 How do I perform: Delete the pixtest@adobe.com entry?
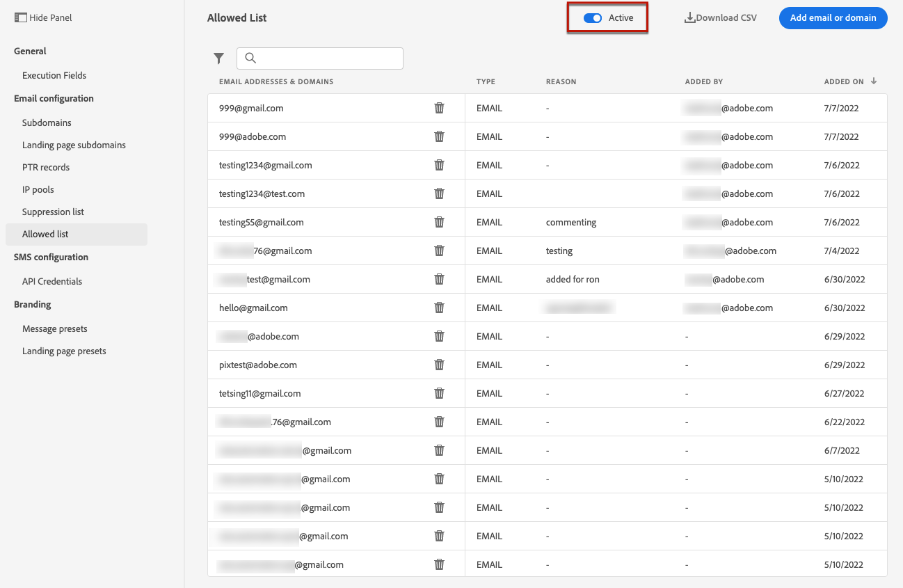pos(439,365)
